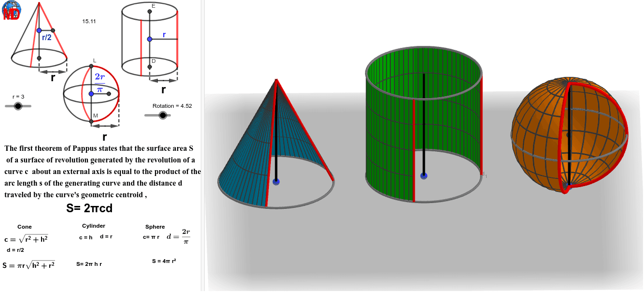
Task: Click the 15.11 value text
Action: [x=89, y=21]
